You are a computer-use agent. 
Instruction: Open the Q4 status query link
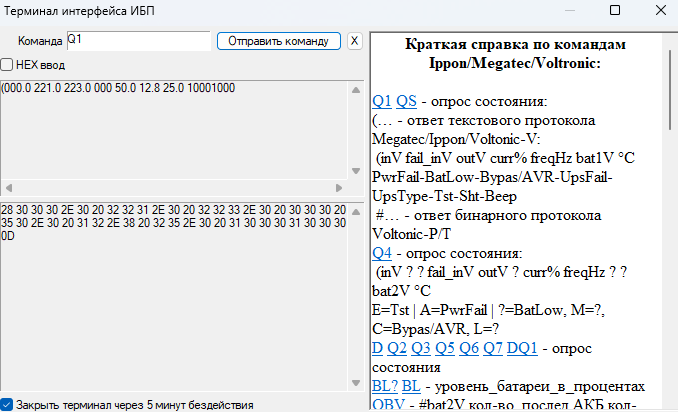pyautogui.click(x=382, y=253)
